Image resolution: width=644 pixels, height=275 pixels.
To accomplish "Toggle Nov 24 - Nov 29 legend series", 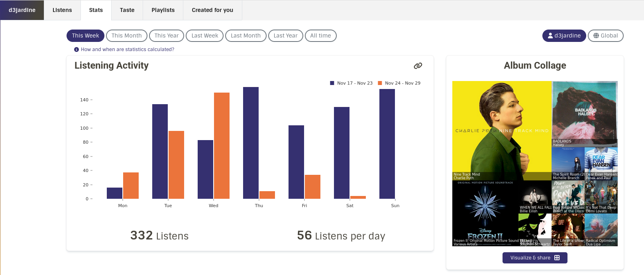I will click(399, 83).
